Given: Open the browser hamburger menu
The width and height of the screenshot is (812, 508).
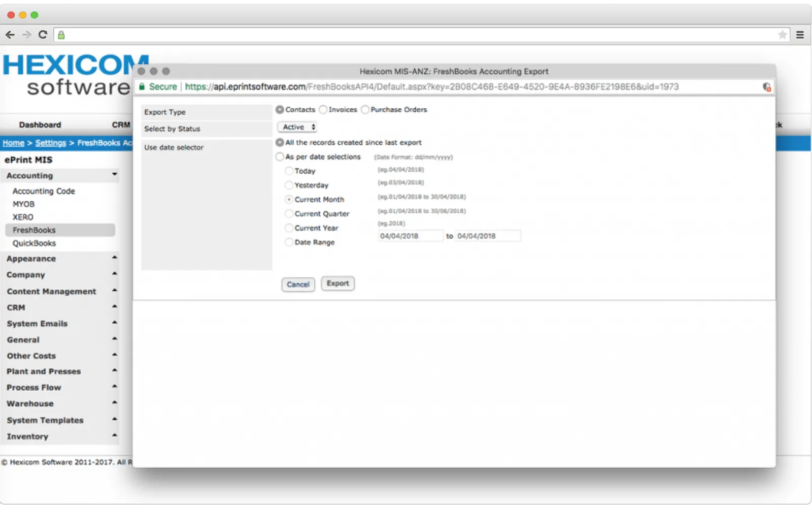Looking at the screenshot, I should click(800, 35).
